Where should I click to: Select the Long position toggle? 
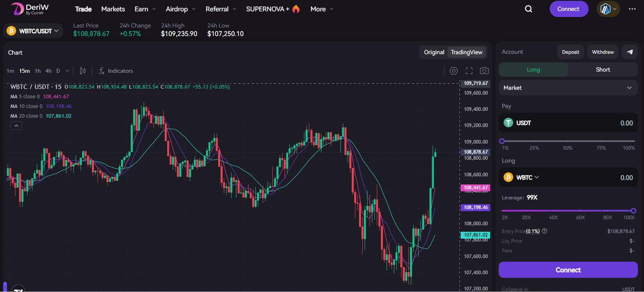(533, 70)
